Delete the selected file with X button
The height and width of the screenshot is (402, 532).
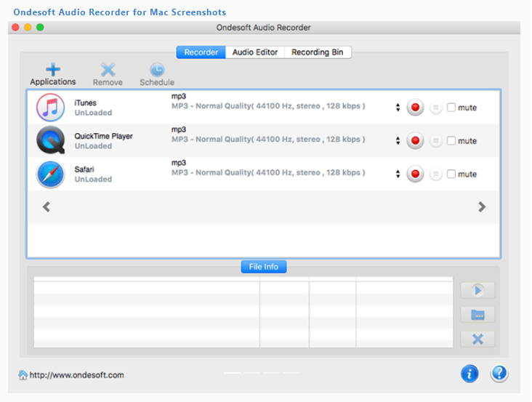point(477,339)
